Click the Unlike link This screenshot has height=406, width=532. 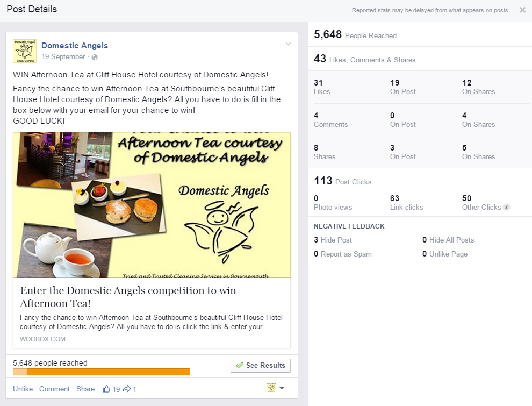coord(23,389)
